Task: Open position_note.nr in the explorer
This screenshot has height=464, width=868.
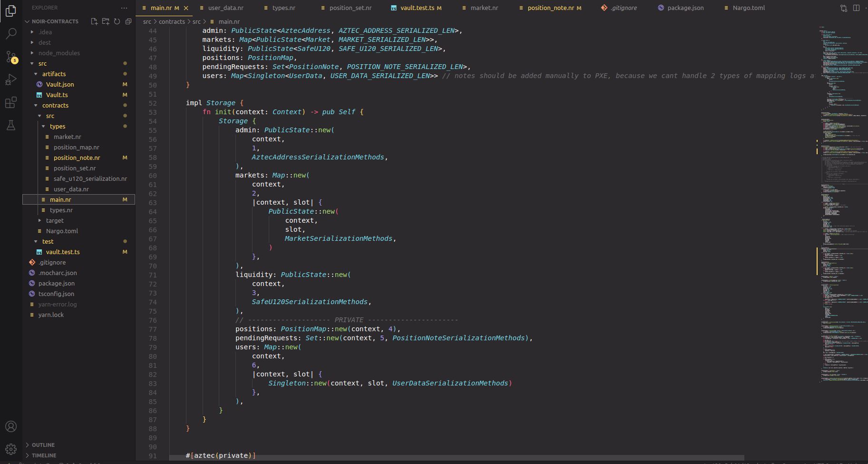Action: click(x=77, y=158)
